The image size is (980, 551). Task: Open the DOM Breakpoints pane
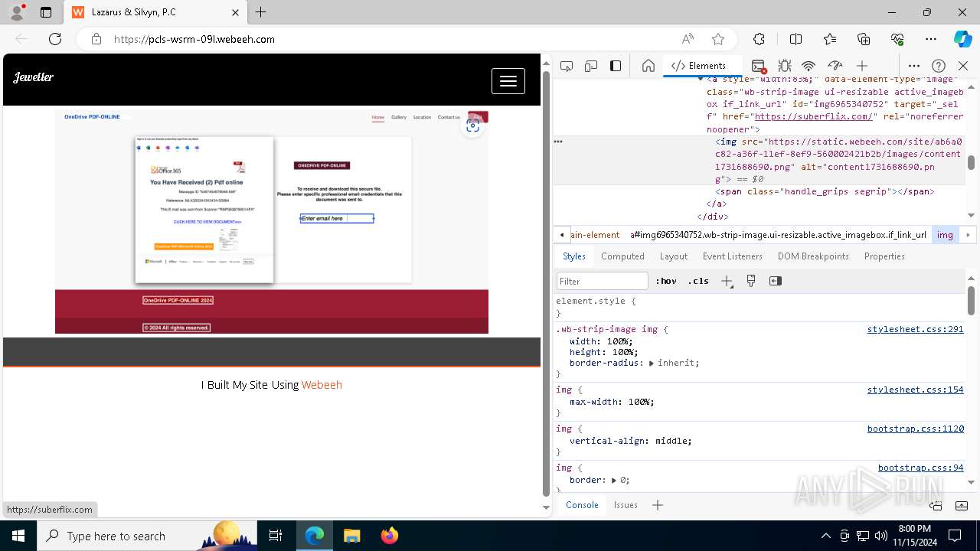[x=813, y=256]
